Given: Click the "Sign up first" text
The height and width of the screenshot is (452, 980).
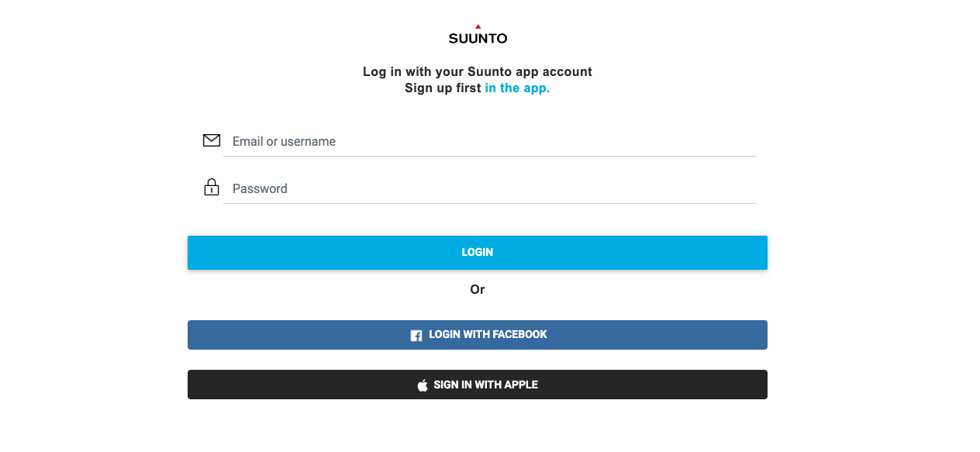Looking at the screenshot, I should click(443, 88).
